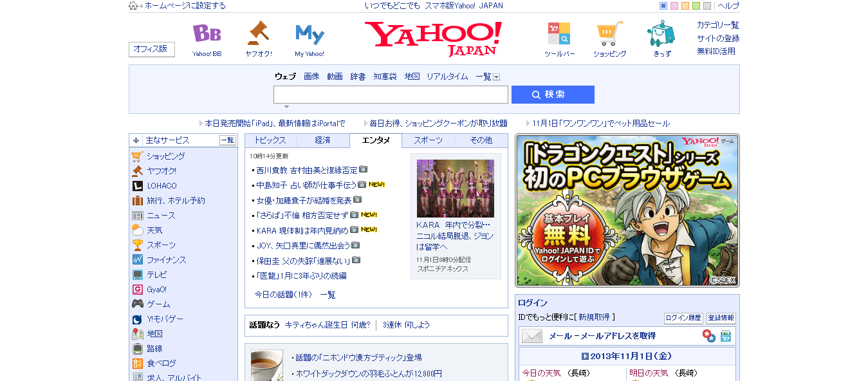Select the 画像 search tab

coord(311,77)
